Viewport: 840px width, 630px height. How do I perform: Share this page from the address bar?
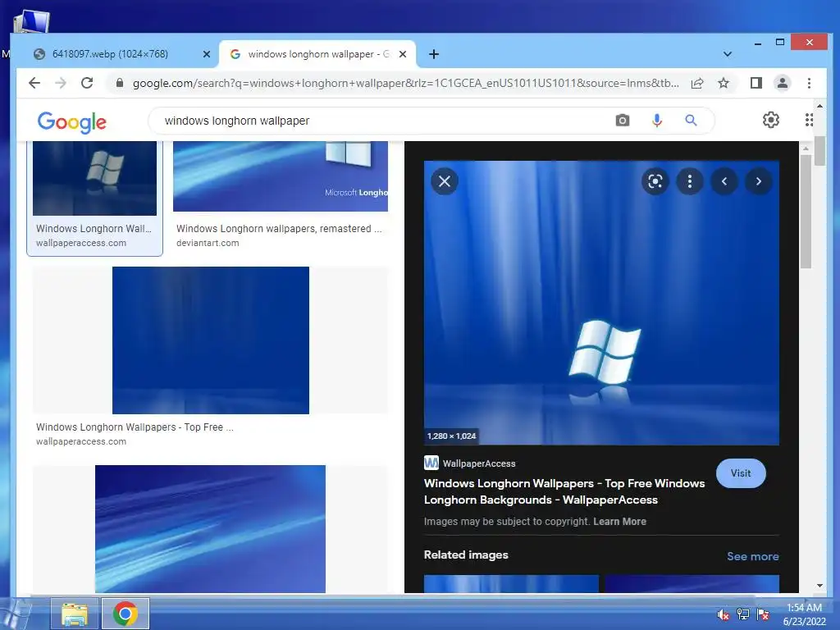pyautogui.click(x=697, y=83)
